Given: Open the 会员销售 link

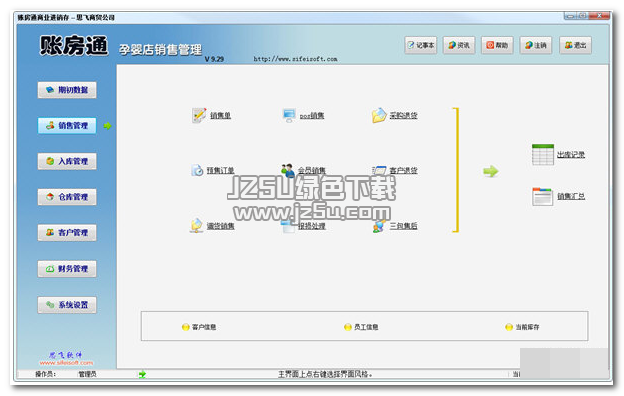Looking at the screenshot, I should pyautogui.click(x=312, y=170).
